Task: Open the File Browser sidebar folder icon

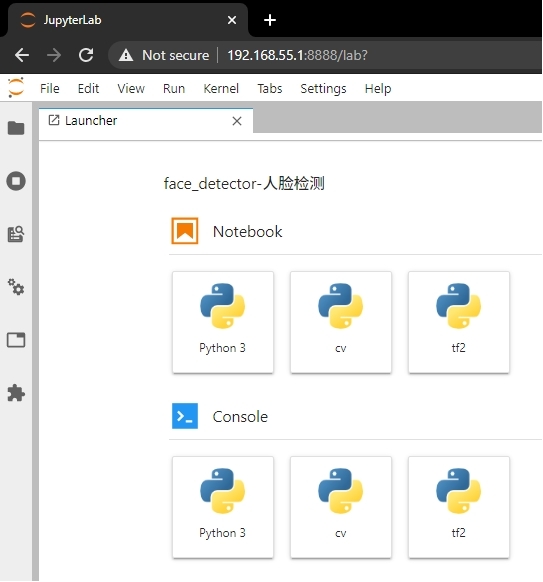Action: (x=16, y=128)
